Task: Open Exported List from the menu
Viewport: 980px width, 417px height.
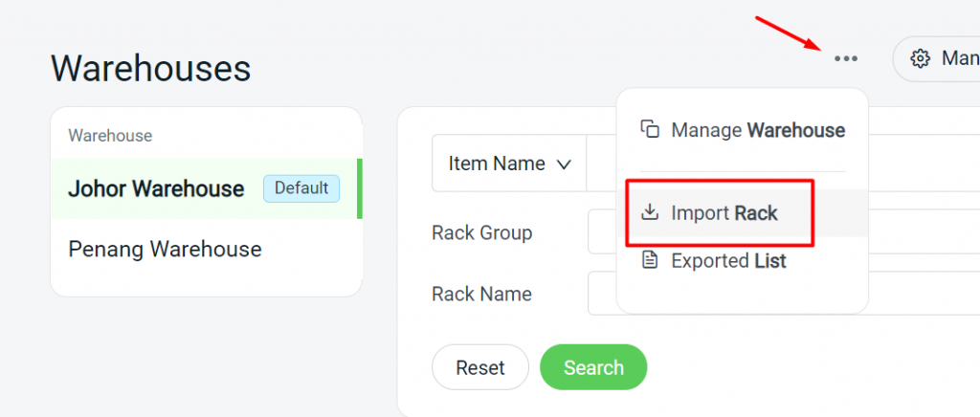Action: [728, 260]
